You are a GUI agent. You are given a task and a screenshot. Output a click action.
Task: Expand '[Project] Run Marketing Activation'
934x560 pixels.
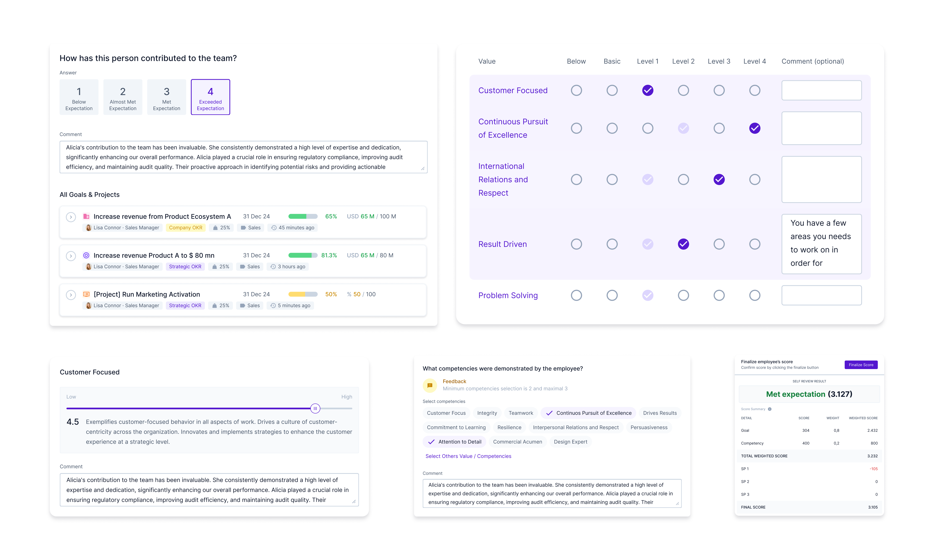pyautogui.click(x=71, y=295)
